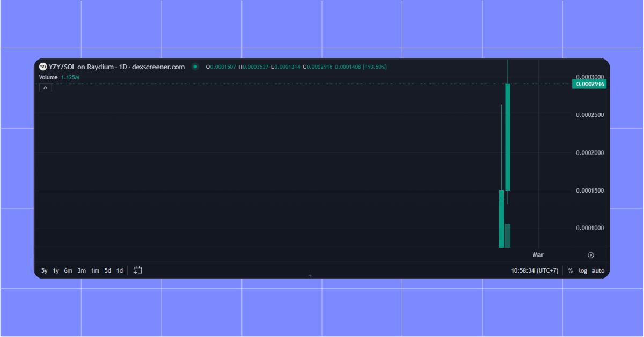Select the 1d time range
644x337 pixels.
(x=120, y=270)
